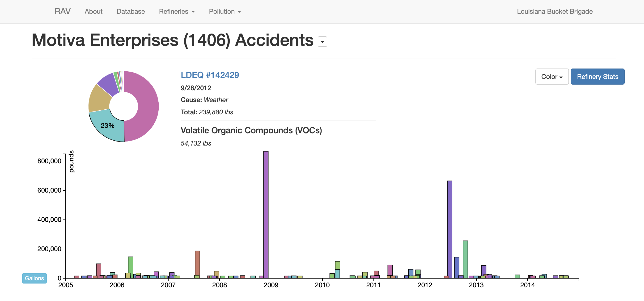This screenshot has height=301, width=644.
Task: Click the 2009 x-axis year label
Action: (x=271, y=285)
